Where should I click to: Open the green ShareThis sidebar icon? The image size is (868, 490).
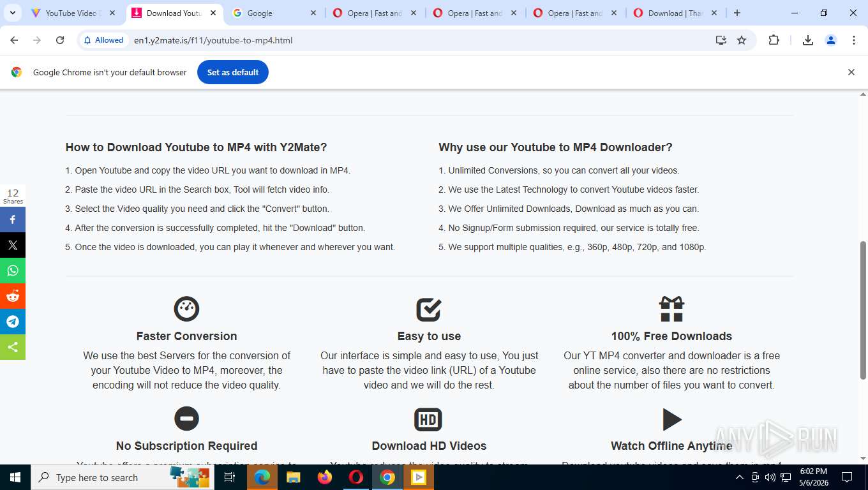point(13,347)
